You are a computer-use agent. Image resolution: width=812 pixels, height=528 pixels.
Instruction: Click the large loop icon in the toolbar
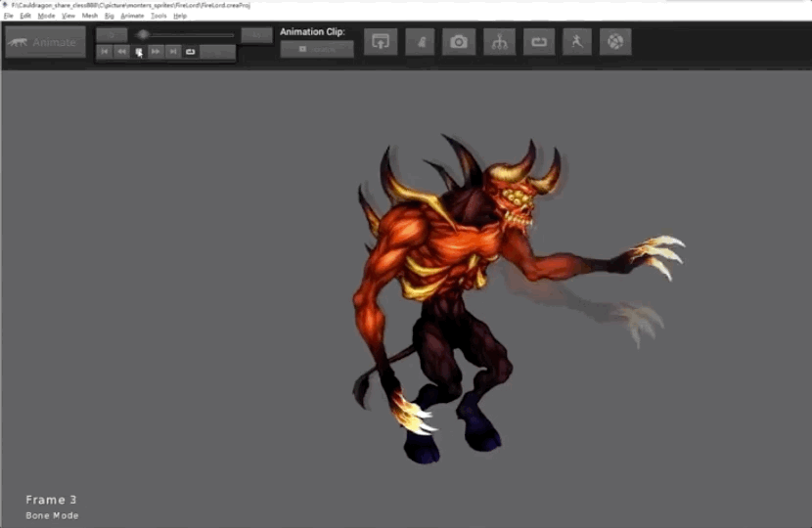pos(539,42)
